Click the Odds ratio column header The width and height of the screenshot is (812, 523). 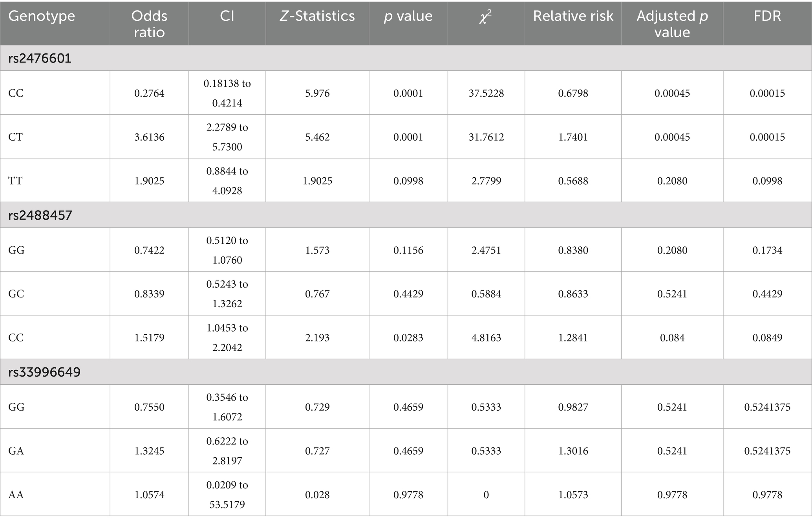(149, 24)
